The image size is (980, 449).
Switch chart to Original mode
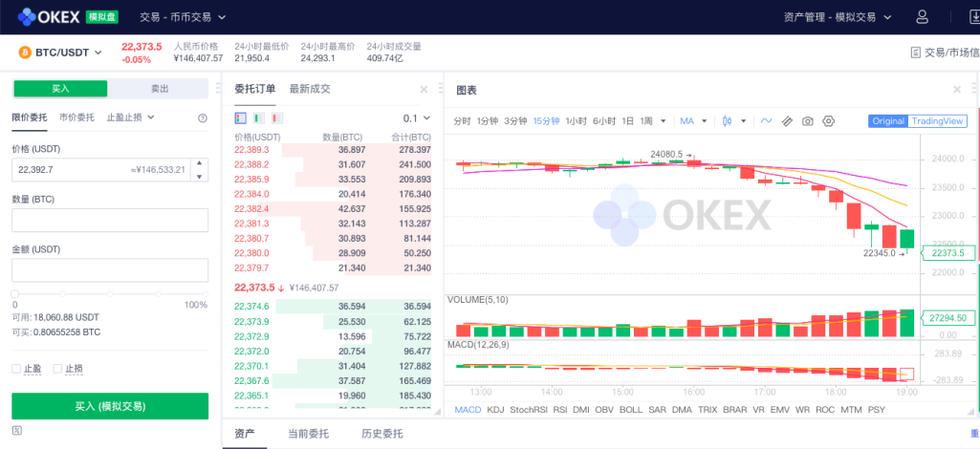pyautogui.click(x=888, y=121)
